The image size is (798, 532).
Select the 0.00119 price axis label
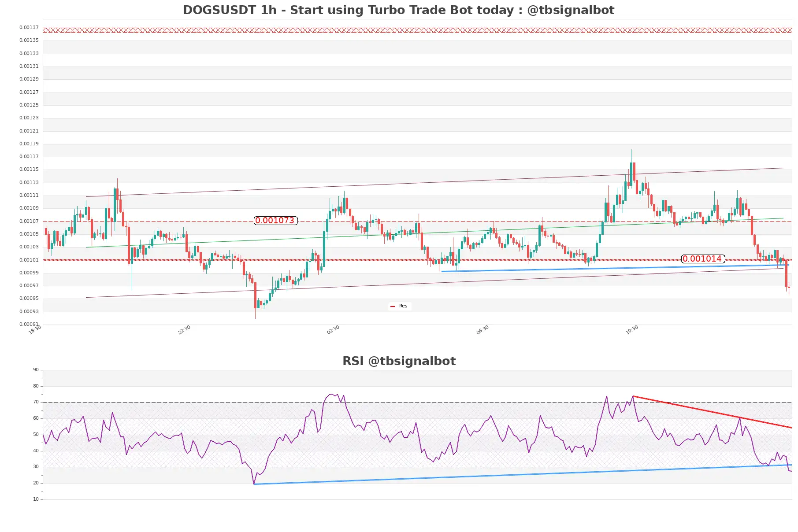coord(29,144)
